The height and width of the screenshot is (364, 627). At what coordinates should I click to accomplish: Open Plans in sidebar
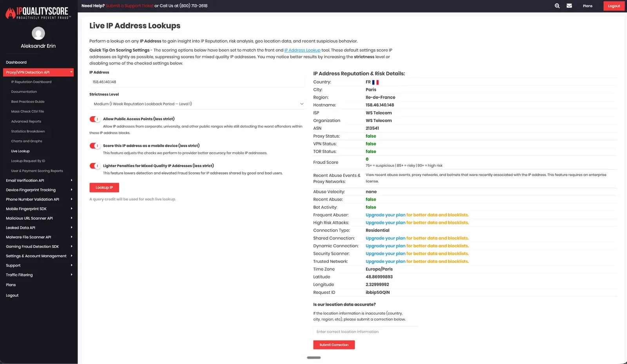click(x=11, y=285)
